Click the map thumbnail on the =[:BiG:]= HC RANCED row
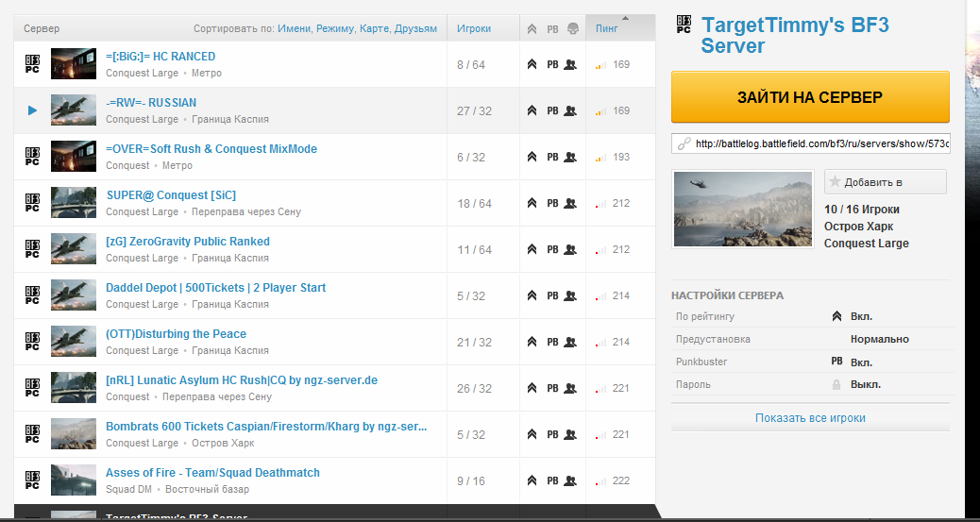The width and height of the screenshot is (980, 522). tap(74, 64)
